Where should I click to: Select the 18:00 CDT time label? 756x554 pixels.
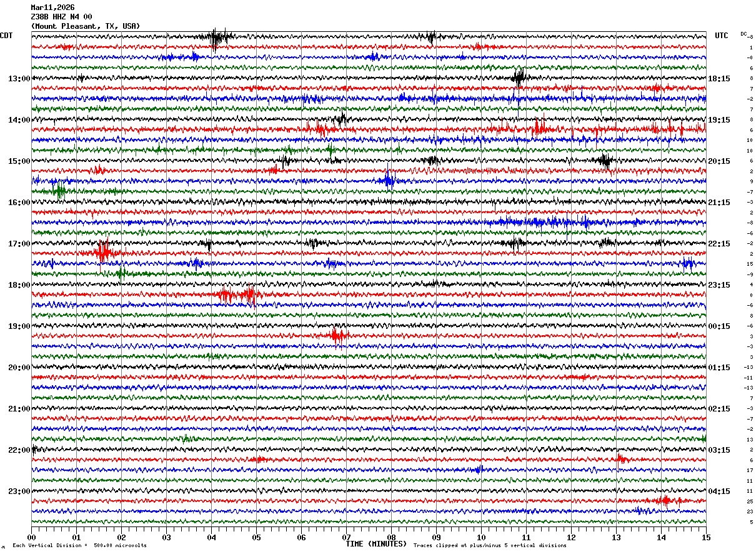pos(19,285)
